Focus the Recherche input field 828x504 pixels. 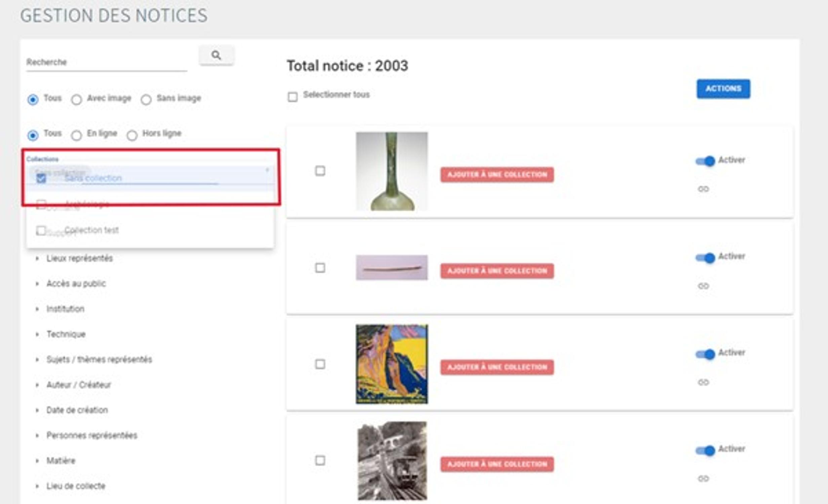point(106,62)
